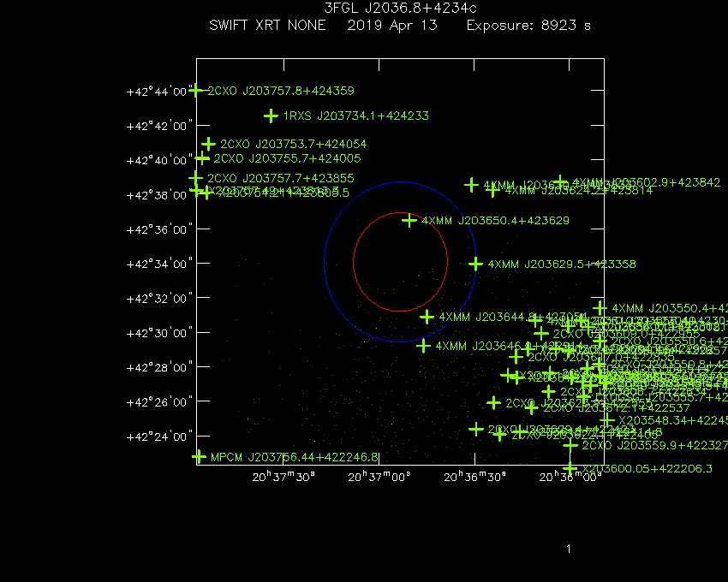Click the SWIFT XRT NONE header text
728x582 pixels.
click(267, 25)
